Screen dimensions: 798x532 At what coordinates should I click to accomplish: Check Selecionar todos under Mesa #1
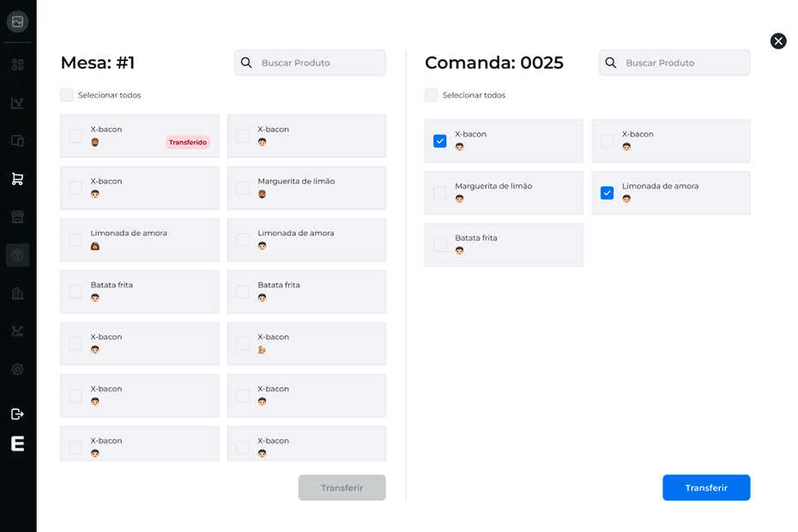coord(67,95)
